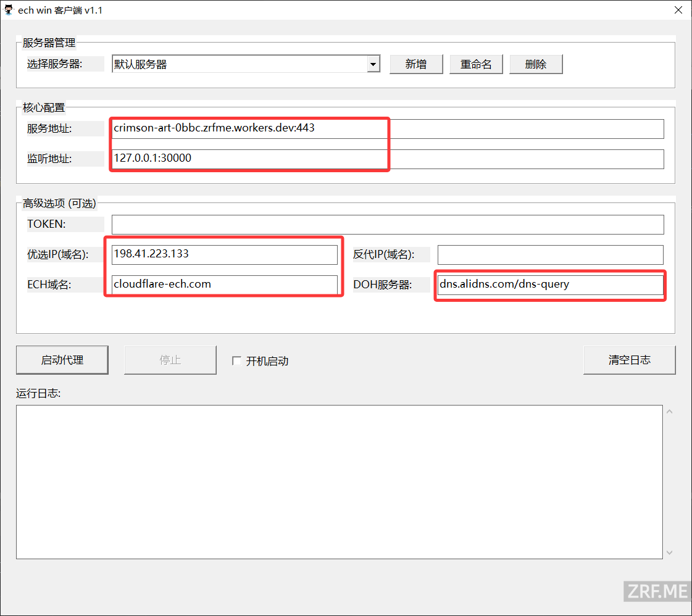
Task: Click the 新增 button
Action: point(415,64)
